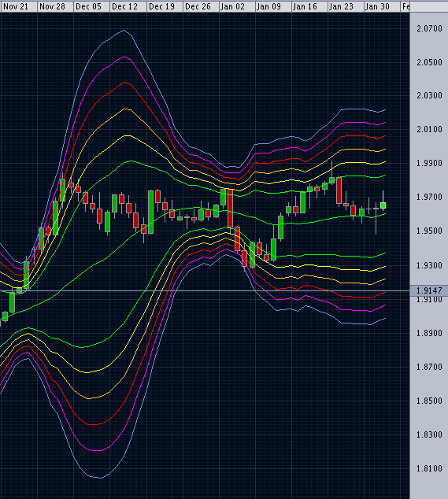448x499 pixels.
Task: Select the 1.8700 price level
Action: 430,367
